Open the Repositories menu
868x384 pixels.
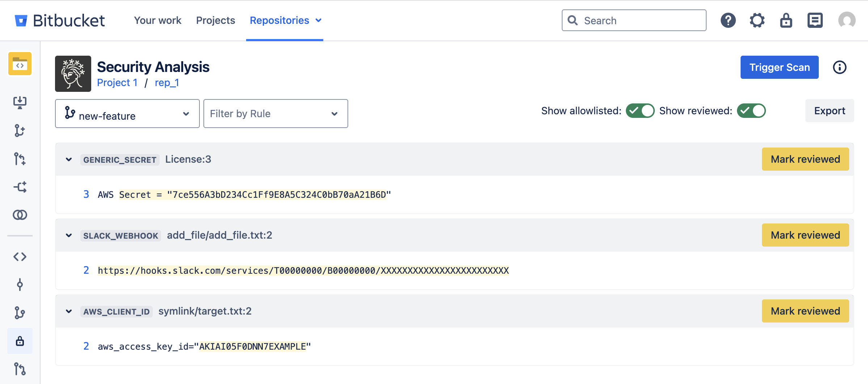pyautogui.click(x=285, y=20)
